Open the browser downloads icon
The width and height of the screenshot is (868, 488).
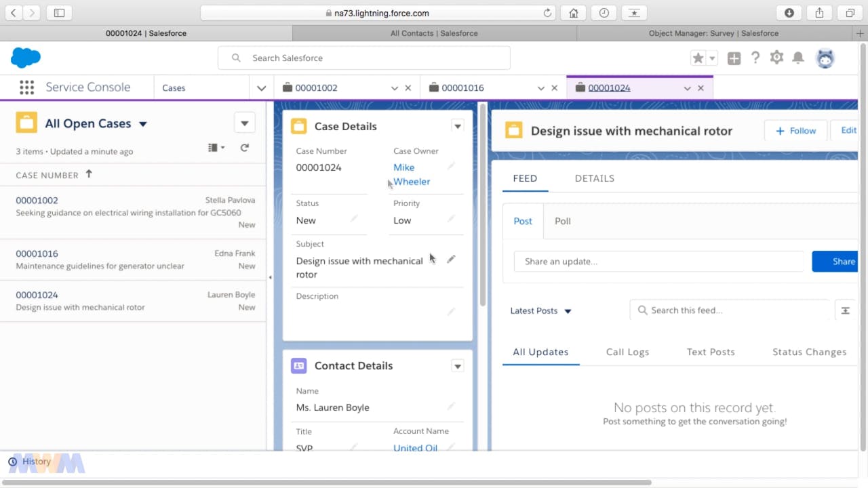click(789, 13)
